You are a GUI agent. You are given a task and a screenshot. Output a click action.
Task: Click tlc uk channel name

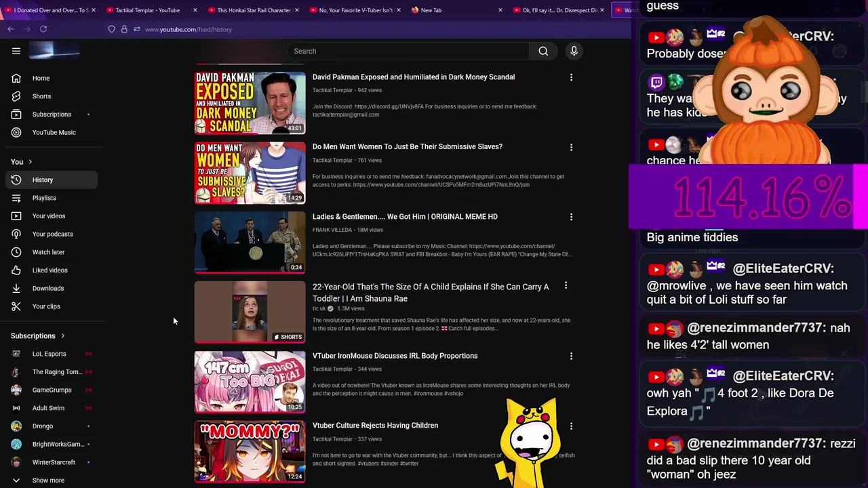pyautogui.click(x=319, y=308)
